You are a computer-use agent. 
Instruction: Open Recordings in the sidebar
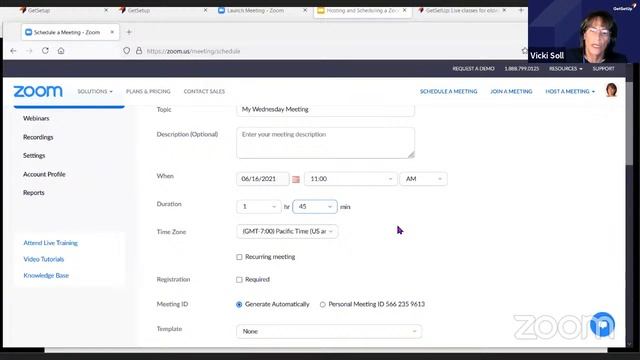[x=38, y=137]
